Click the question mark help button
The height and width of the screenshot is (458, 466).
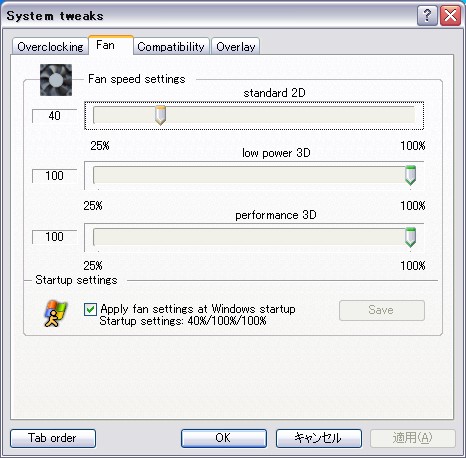(427, 15)
